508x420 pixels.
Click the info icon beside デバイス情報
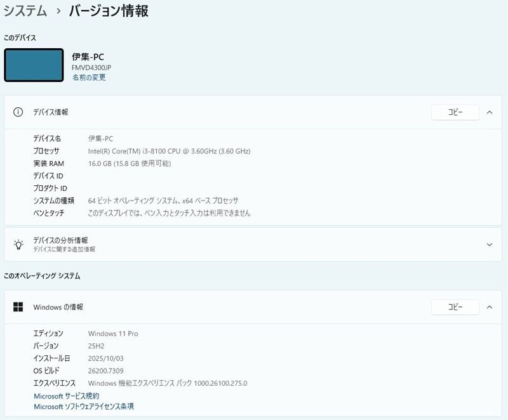(18, 112)
